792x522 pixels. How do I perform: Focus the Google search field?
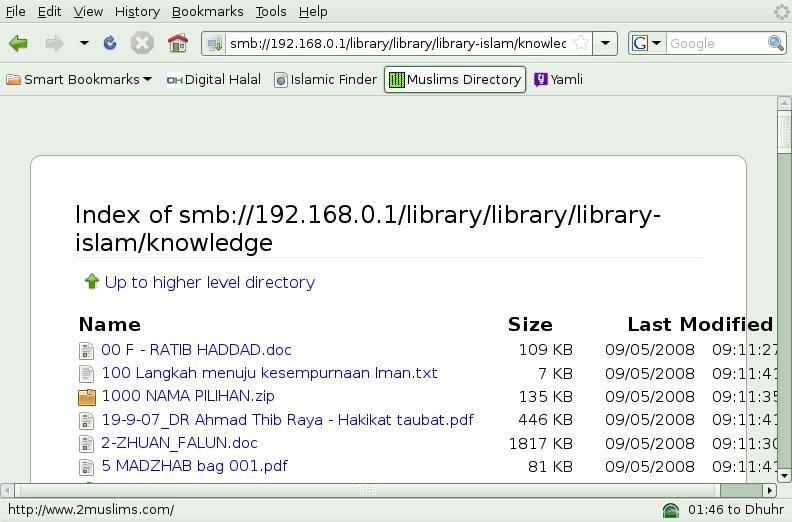tap(716, 43)
